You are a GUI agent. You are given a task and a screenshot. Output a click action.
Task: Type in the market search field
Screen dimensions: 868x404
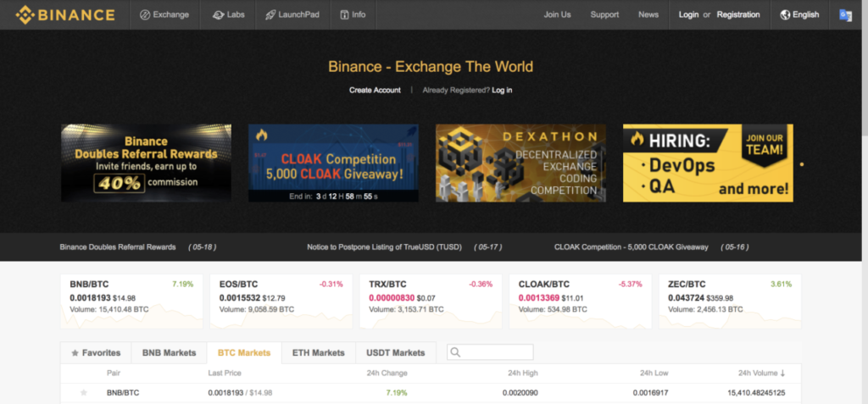496,352
